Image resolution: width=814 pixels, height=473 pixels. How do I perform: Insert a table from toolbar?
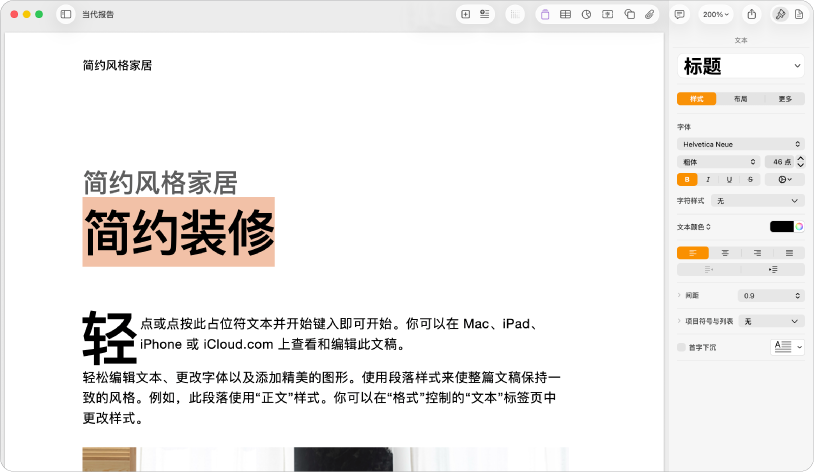pyautogui.click(x=565, y=15)
